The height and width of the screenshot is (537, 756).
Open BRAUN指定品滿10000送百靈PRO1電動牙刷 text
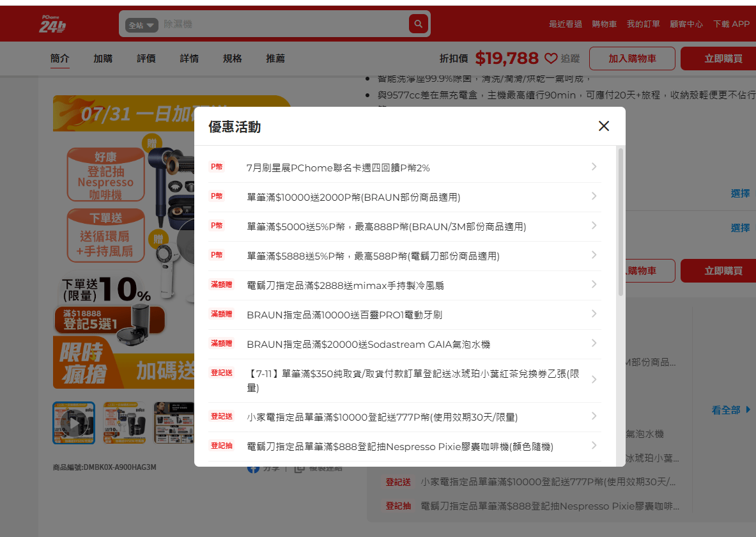(344, 315)
